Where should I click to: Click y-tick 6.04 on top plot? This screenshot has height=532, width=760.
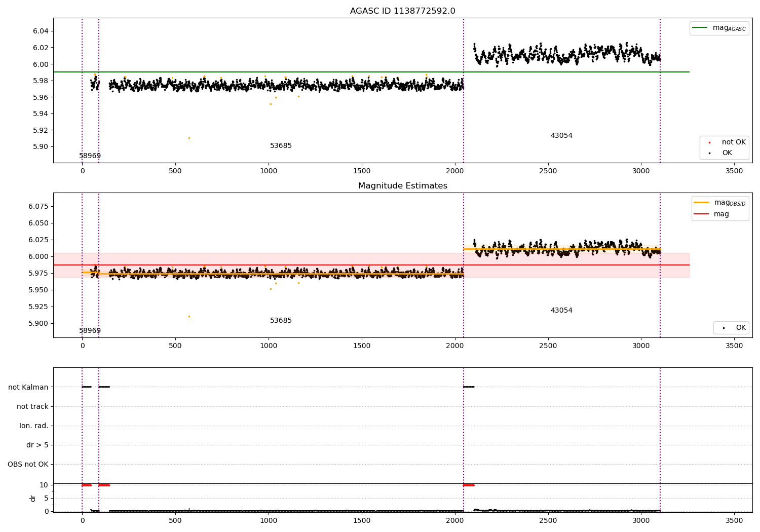[x=41, y=31]
